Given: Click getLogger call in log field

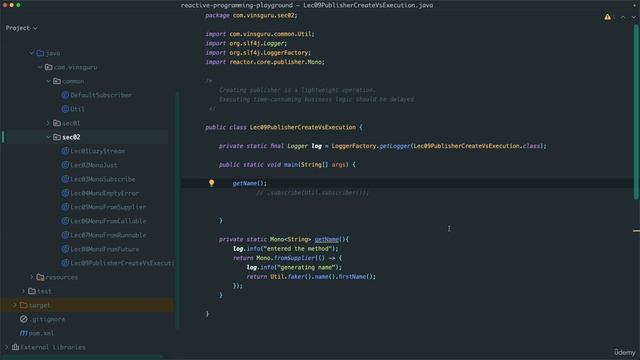Looking at the screenshot, I should (395, 146).
